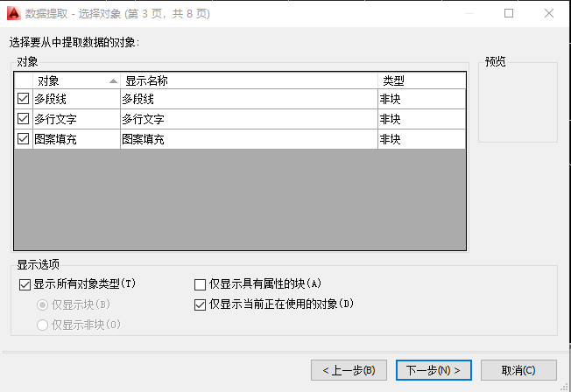This screenshot has height=392, width=571.
Task: Click the AutoCAD logo icon in title bar
Action: pos(14,13)
